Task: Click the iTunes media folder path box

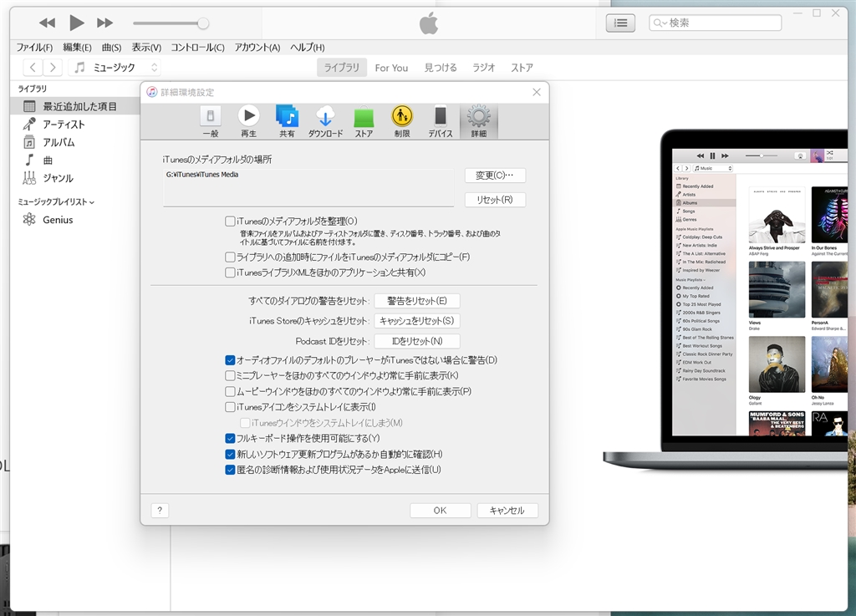Action: (308, 187)
